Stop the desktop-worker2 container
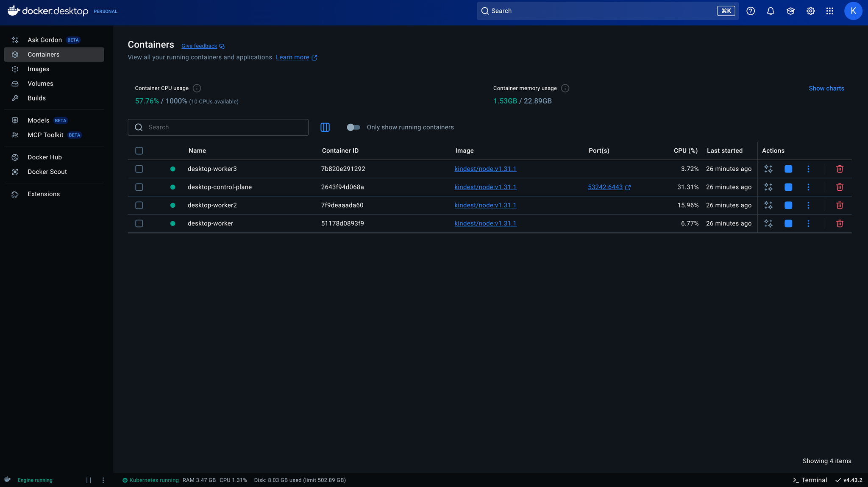The image size is (868, 487). [x=788, y=205]
